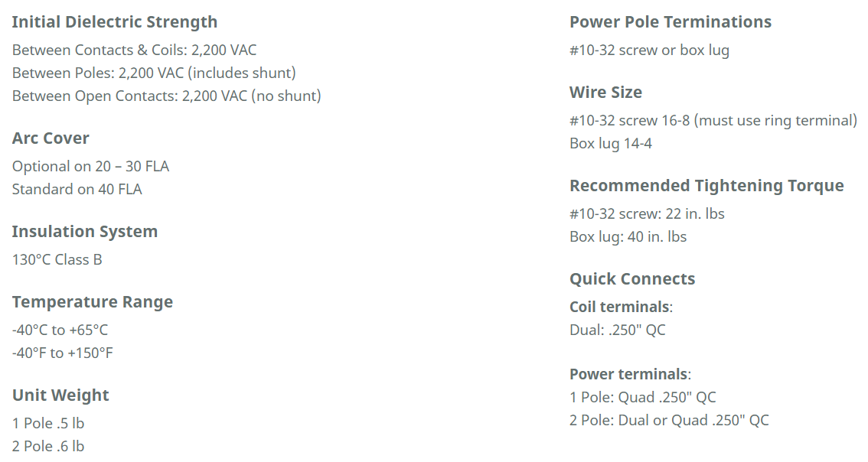Screen dimensions: 868x462
Task: Click the Arc Cover heading
Action: pyautogui.click(x=51, y=138)
